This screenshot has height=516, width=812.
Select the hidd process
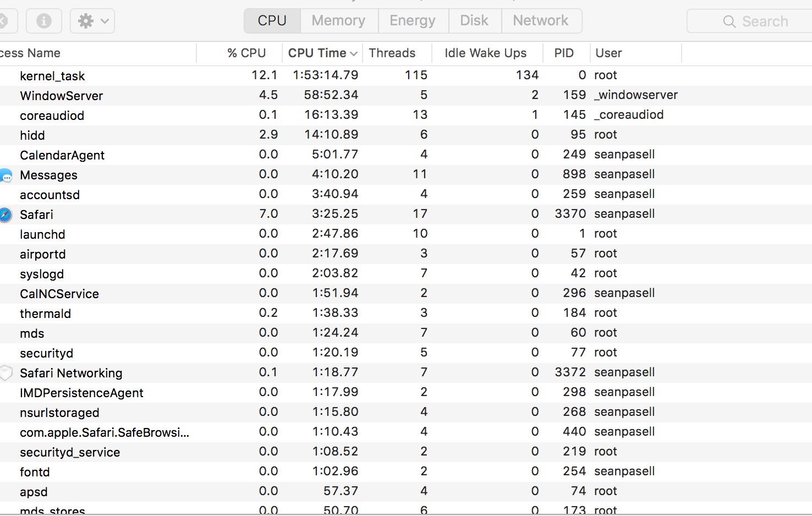pos(32,135)
